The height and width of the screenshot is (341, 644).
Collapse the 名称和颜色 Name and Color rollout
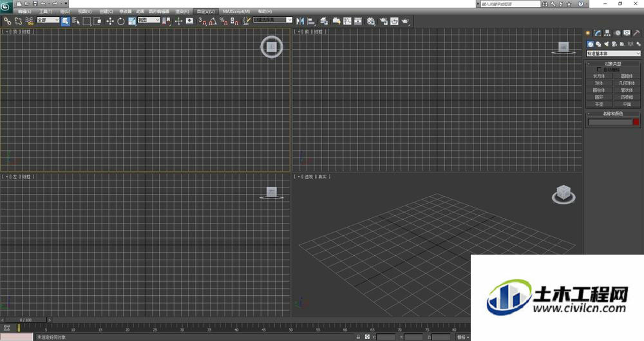(613, 113)
